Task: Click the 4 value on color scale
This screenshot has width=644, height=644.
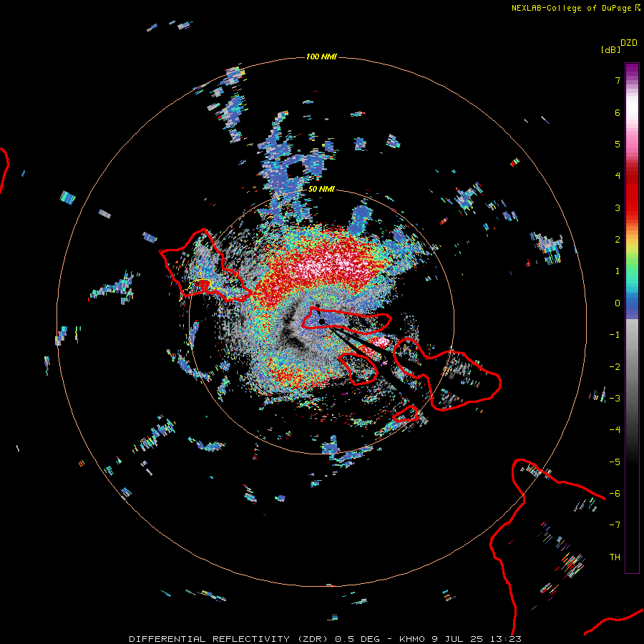Action: [618, 176]
